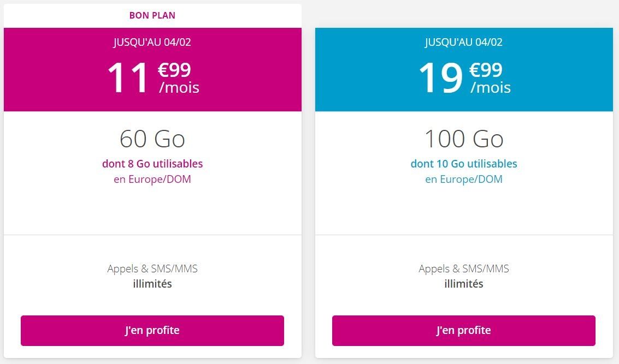Viewport: 619px width, 364px height.
Task: Click the large '19' price number
Action: 440,78
